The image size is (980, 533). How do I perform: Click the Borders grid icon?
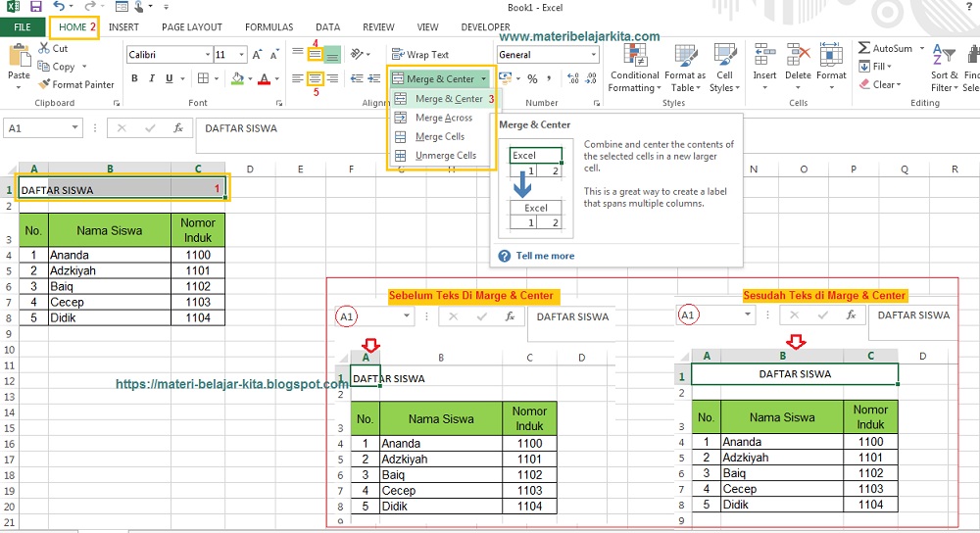pyautogui.click(x=203, y=78)
